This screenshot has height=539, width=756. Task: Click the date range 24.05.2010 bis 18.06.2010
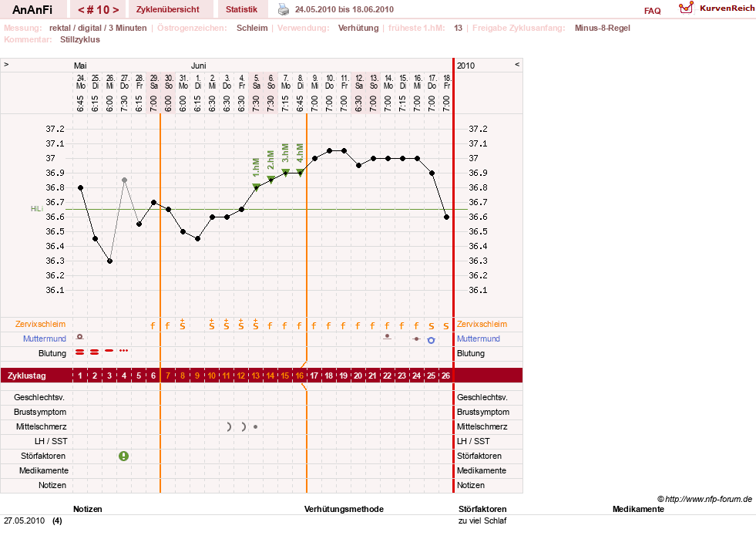pyautogui.click(x=344, y=10)
